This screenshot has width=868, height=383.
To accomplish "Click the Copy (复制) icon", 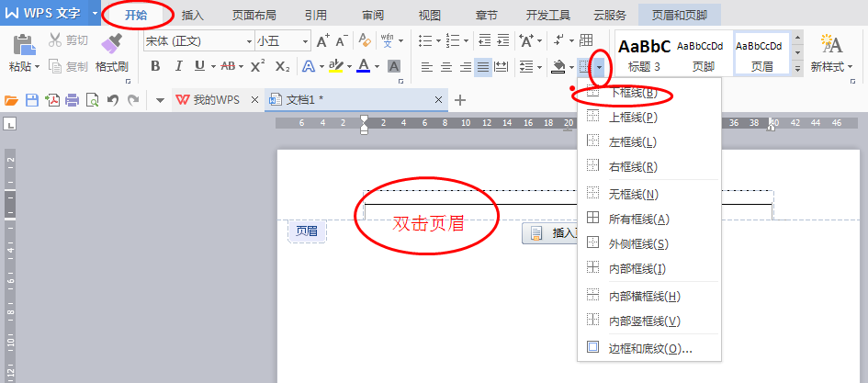I will tap(55, 66).
